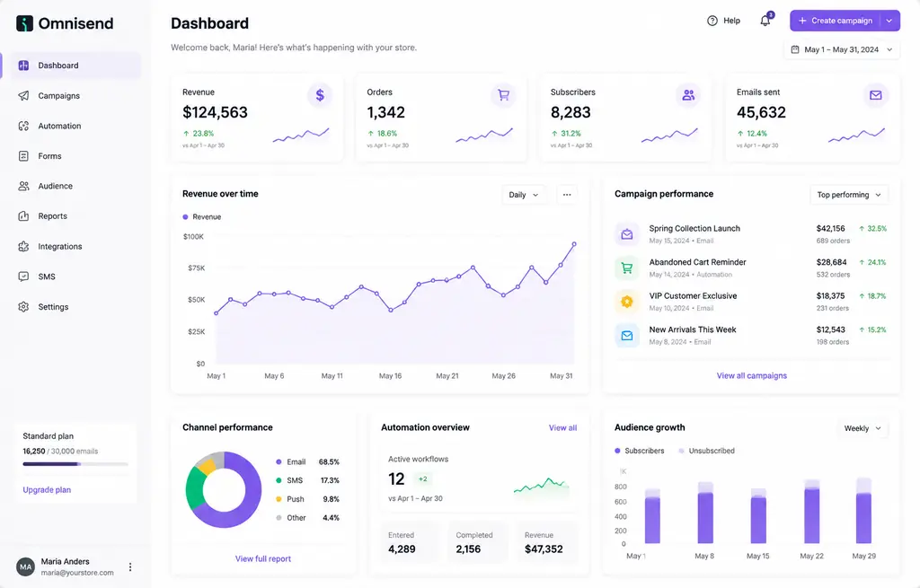The width and height of the screenshot is (920, 588).
Task: Click the Forms sidebar icon
Action: click(23, 156)
